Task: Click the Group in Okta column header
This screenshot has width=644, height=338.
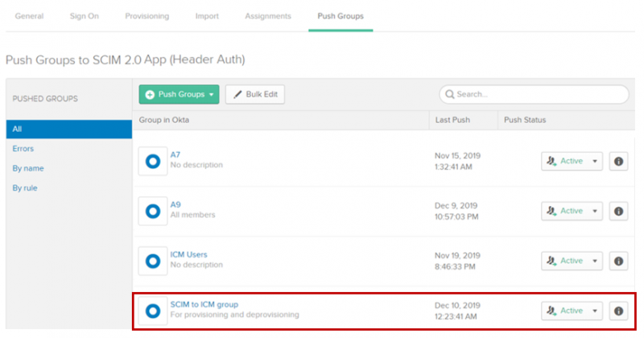Action: point(164,120)
